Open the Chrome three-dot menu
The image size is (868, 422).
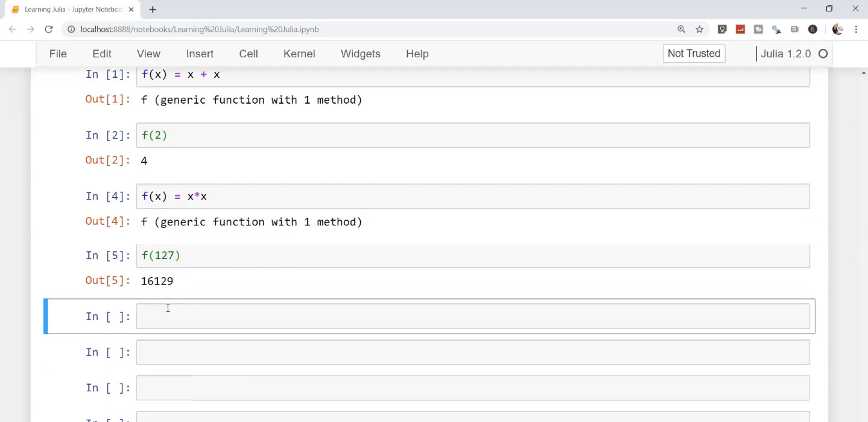coord(856,29)
